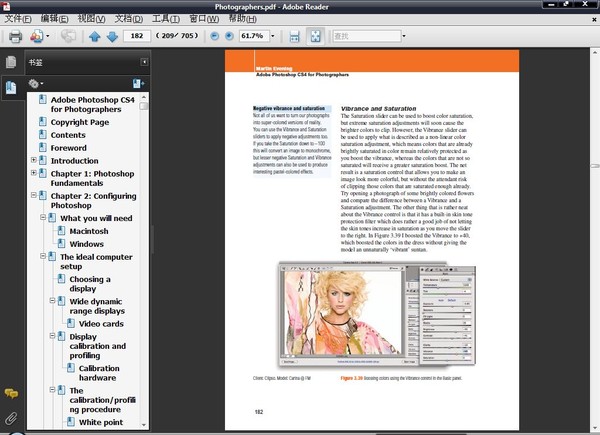Viewport: 600px width, 435px height.
Task: Go to next page with down arrow
Action: coord(111,36)
